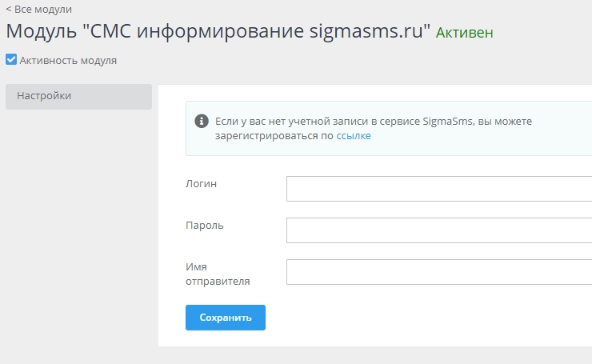The width and height of the screenshot is (592, 364).
Task: Open the "Настройки" tab
Action: click(78, 96)
